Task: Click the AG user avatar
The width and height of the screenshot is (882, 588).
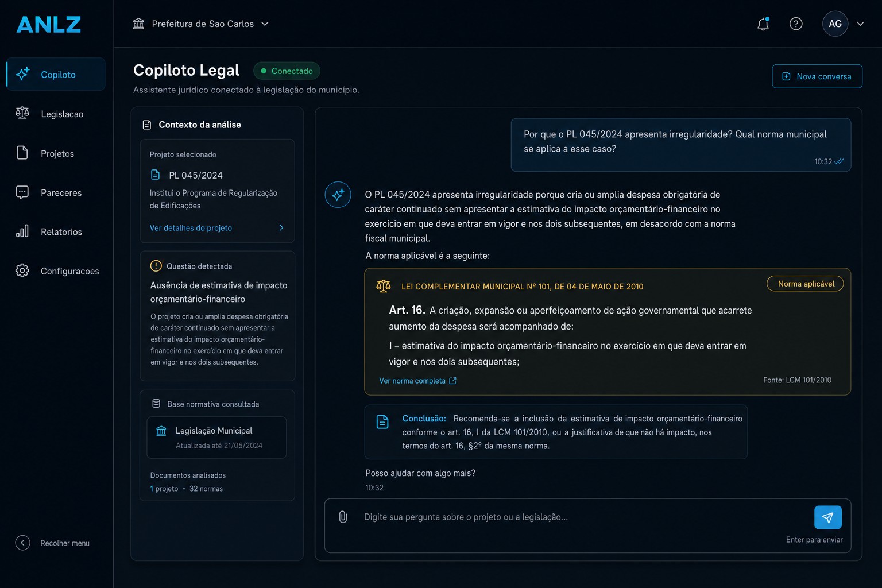Action: tap(835, 24)
